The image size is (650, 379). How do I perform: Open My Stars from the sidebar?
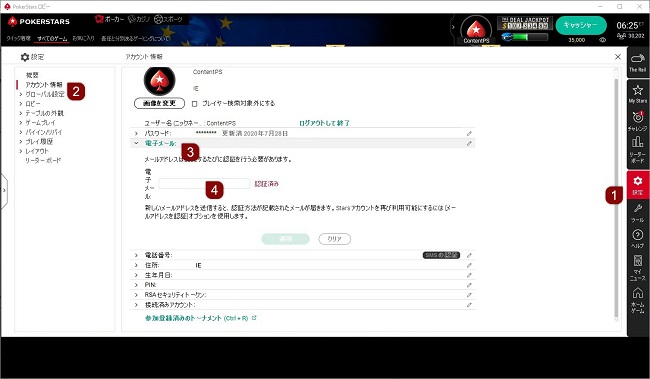[x=638, y=94]
